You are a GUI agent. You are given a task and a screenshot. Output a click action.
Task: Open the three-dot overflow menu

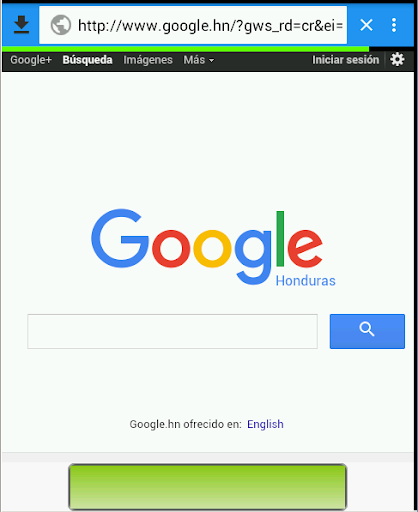tap(394, 25)
